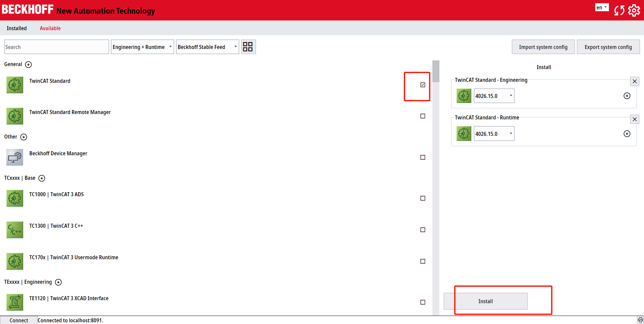The image size is (644, 324).
Task: Select TC1300 | TwinCAT 3 C++ name
Action: point(56,226)
